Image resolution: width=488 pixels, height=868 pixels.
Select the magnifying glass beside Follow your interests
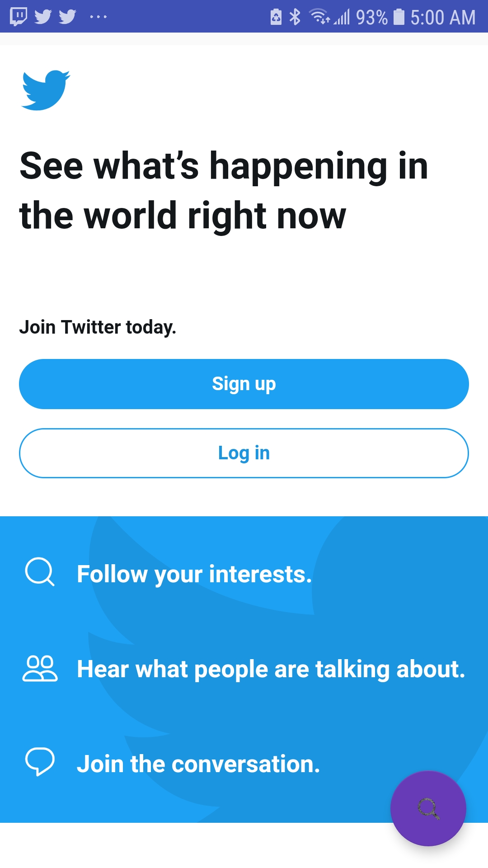40,572
